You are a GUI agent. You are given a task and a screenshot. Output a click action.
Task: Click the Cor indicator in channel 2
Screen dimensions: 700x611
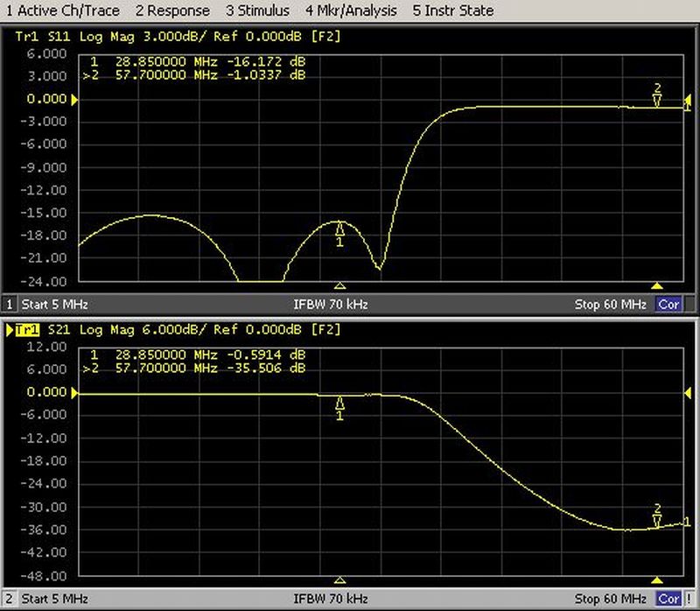669,600
